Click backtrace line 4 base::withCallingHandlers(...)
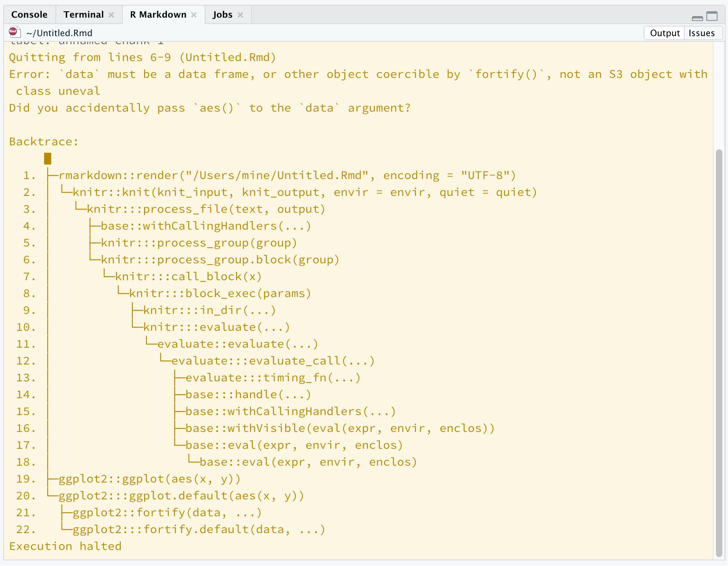 206,226
